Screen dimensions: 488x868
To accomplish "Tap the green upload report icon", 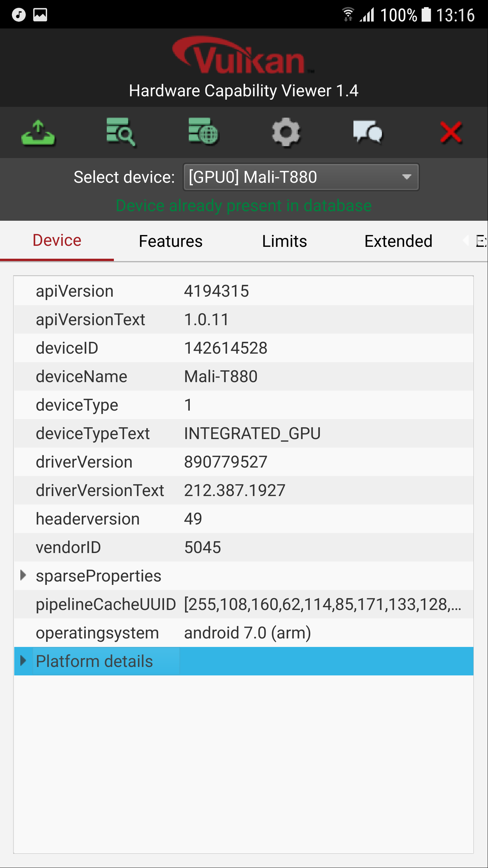I will pos(38,133).
